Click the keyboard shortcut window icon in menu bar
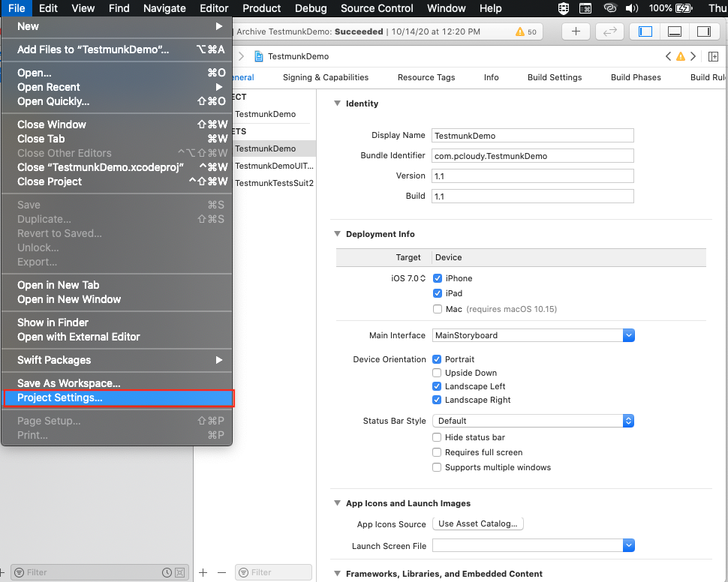The height and width of the screenshot is (582, 728). [585, 8]
